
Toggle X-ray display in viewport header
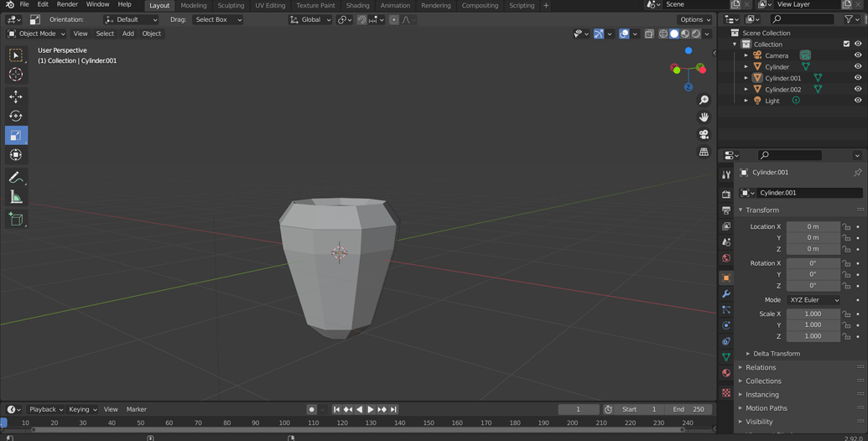pyautogui.click(x=649, y=34)
